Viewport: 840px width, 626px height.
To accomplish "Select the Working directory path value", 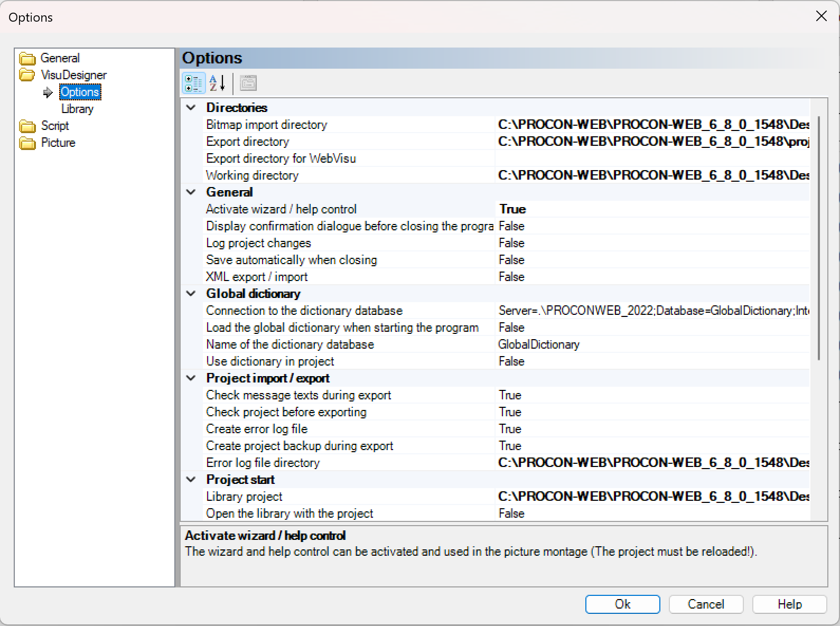I will click(652, 175).
